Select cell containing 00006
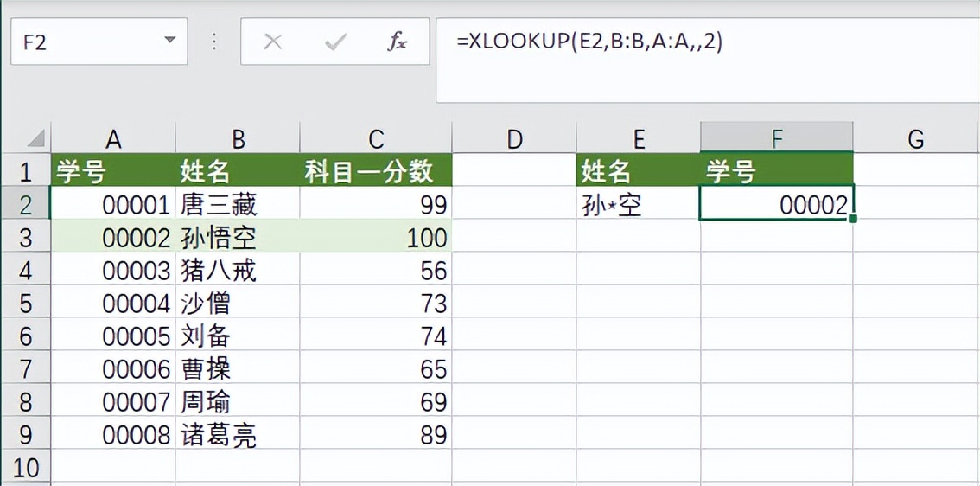Image resolution: width=980 pixels, height=486 pixels. (113, 368)
